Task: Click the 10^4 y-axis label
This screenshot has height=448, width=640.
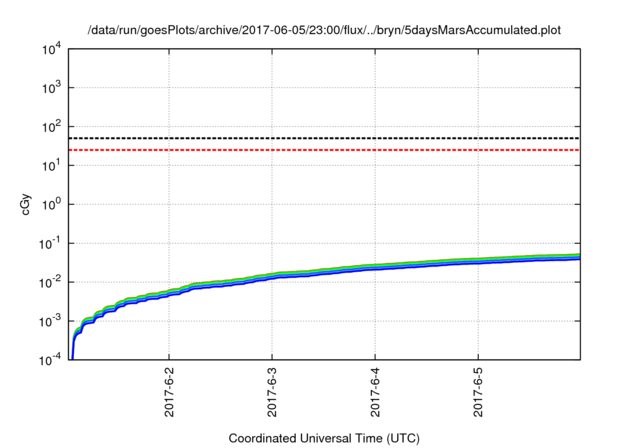Action: [52, 50]
